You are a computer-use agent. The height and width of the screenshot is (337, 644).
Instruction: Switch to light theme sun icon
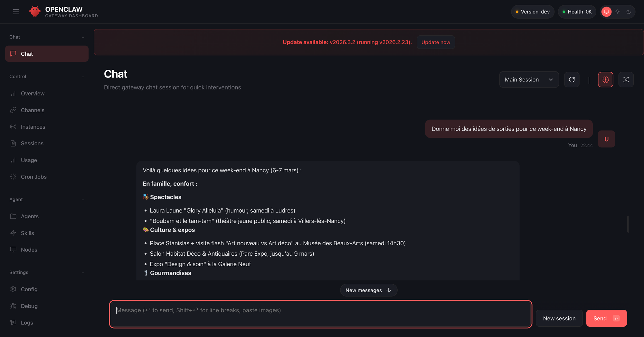618,12
